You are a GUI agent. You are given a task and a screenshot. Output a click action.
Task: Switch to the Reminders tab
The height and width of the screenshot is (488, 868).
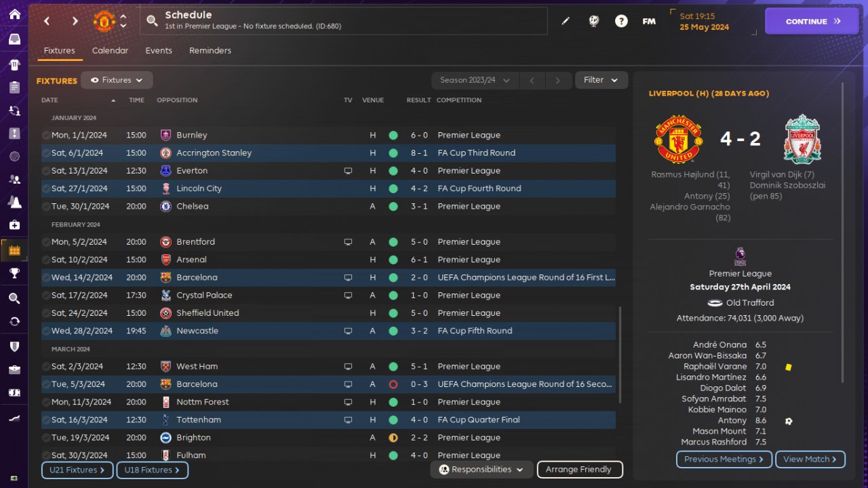click(x=210, y=51)
